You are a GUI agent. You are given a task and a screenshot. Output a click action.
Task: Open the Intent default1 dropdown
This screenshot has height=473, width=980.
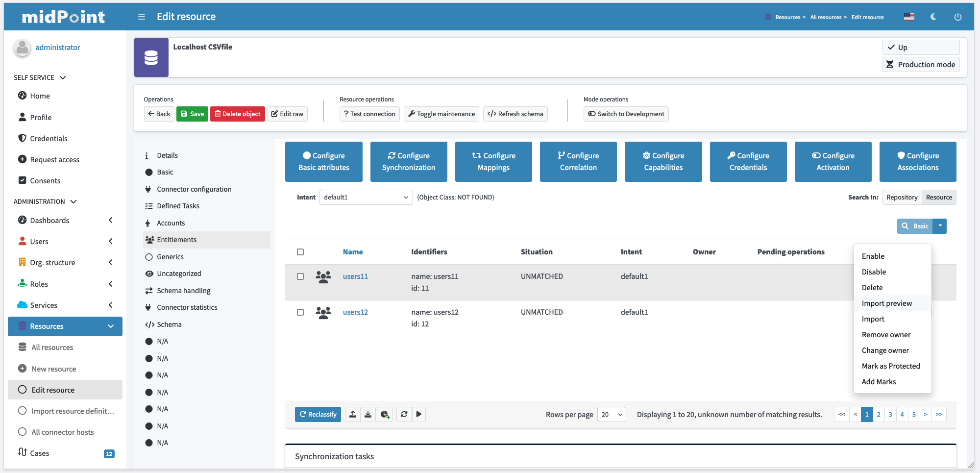click(366, 198)
